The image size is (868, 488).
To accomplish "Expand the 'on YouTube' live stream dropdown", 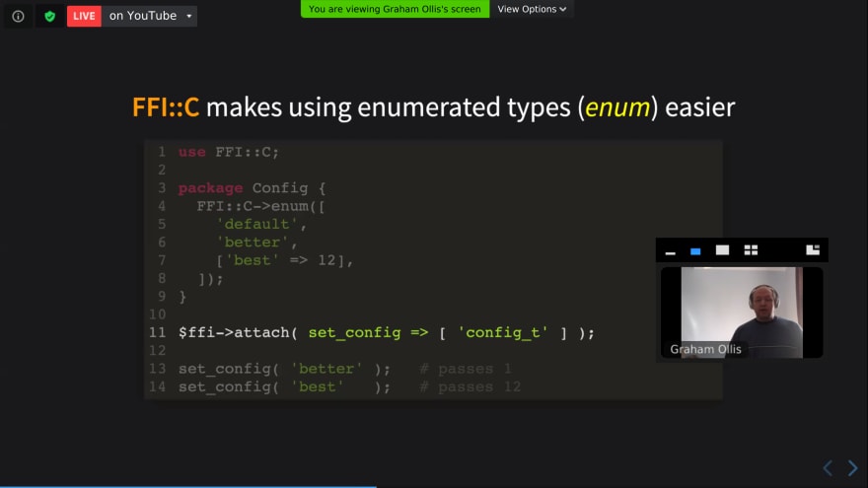I will click(x=188, y=16).
